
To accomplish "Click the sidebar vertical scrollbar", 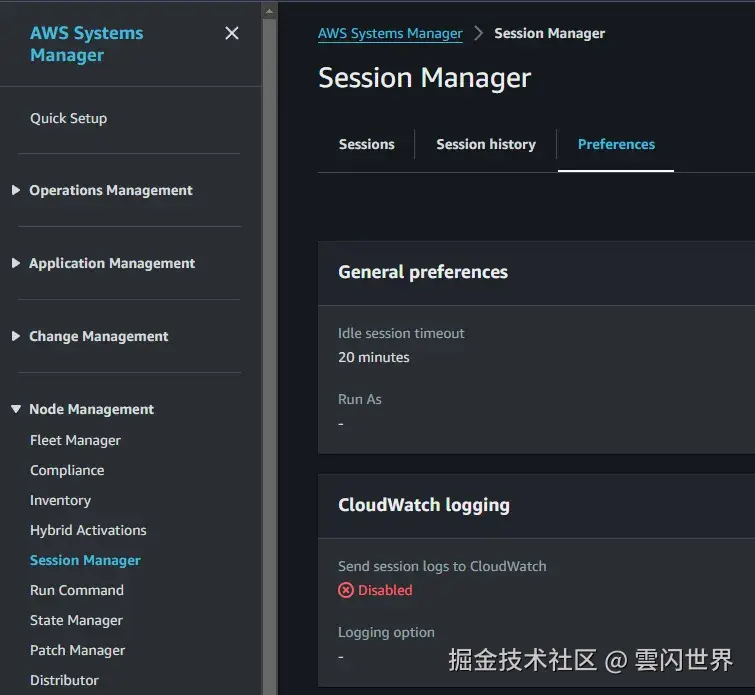I will point(269,350).
